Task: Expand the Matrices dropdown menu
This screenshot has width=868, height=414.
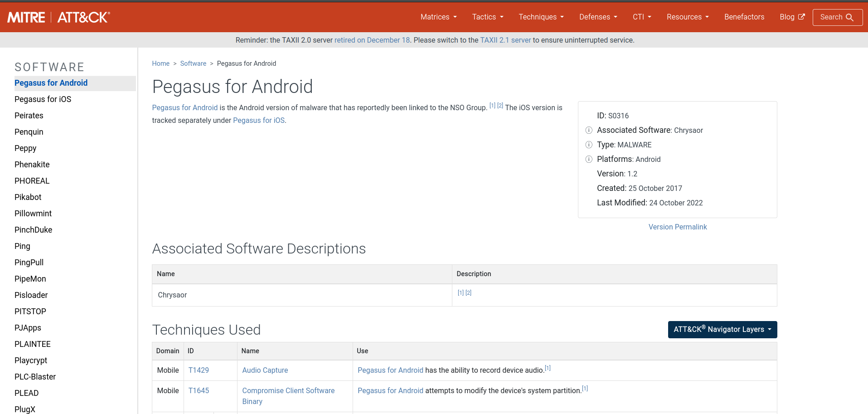Action: tap(438, 17)
